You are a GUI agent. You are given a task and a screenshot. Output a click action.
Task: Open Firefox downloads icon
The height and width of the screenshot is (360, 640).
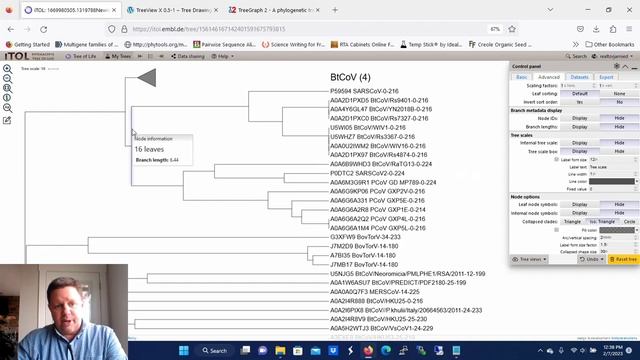coord(596,29)
